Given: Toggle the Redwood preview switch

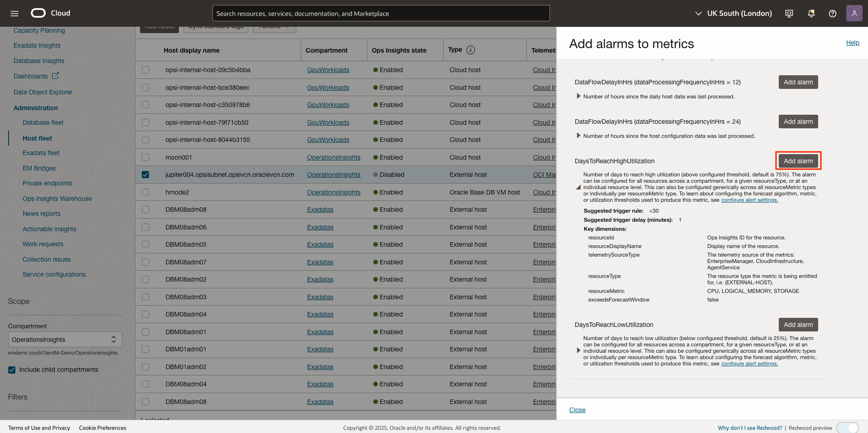Looking at the screenshot, I should (x=847, y=428).
